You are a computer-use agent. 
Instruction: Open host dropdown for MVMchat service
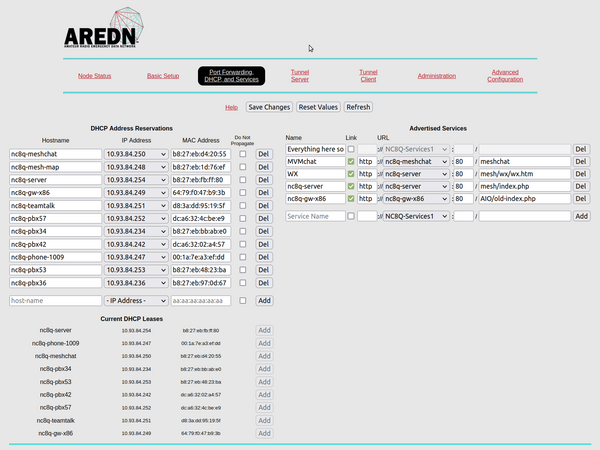(x=416, y=162)
